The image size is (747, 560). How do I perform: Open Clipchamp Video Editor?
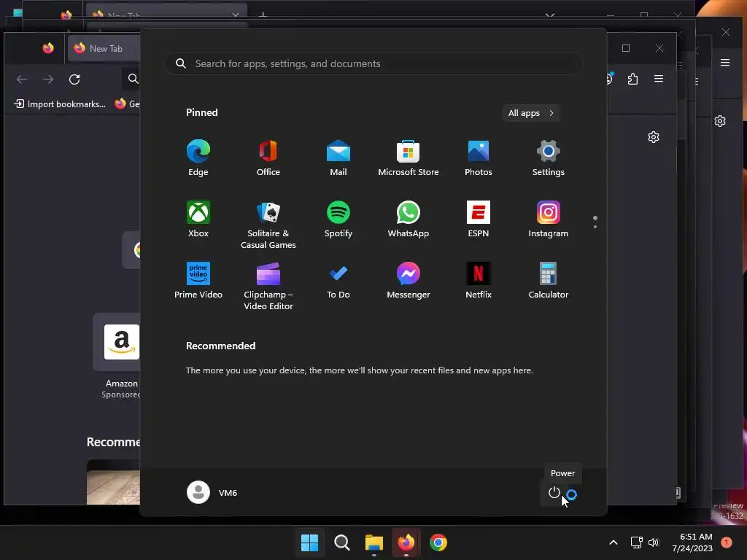point(268,287)
